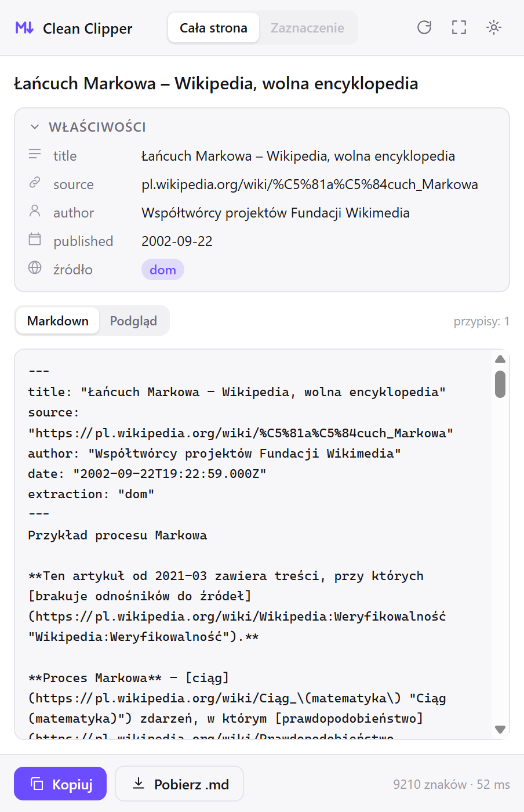Click the published row calendar icon
The image size is (524, 812).
(35, 239)
